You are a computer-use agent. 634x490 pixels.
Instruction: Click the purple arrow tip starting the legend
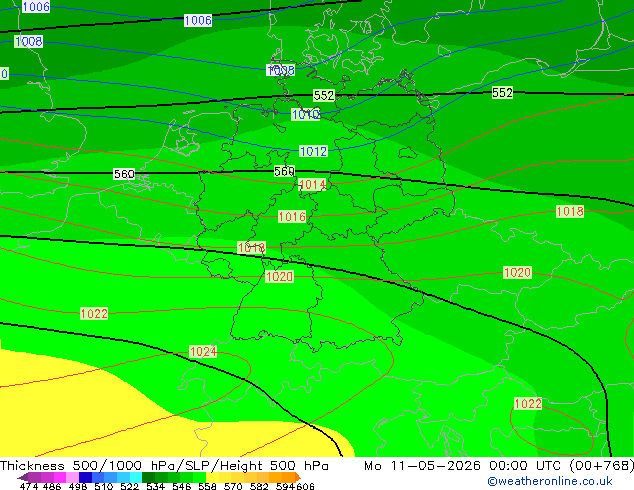(x=23, y=478)
